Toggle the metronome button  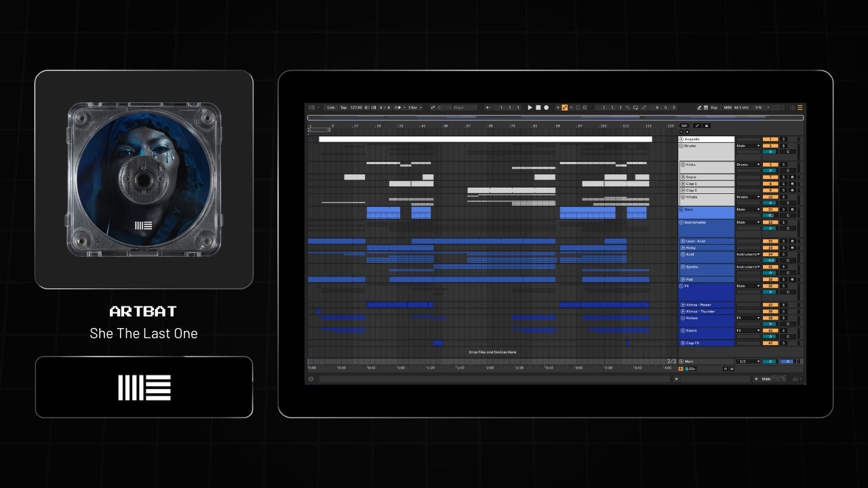pos(398,108)
